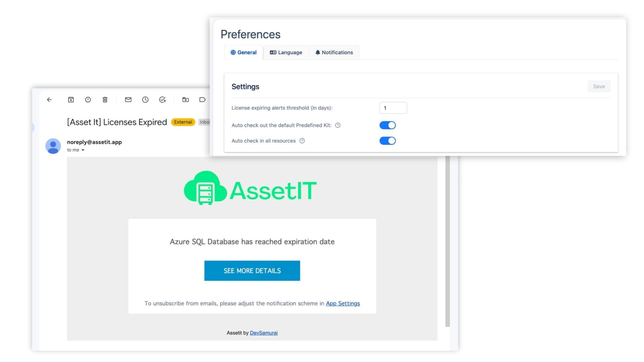Click the clock/snooze icon in email toolbar
644x362 pixels.
(146, 100)
